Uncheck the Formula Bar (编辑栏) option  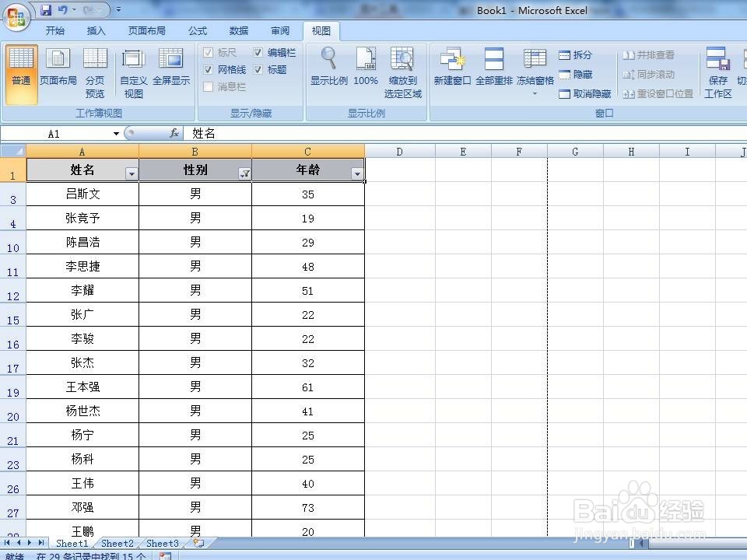pyautogui.click(x=258, y=52)
